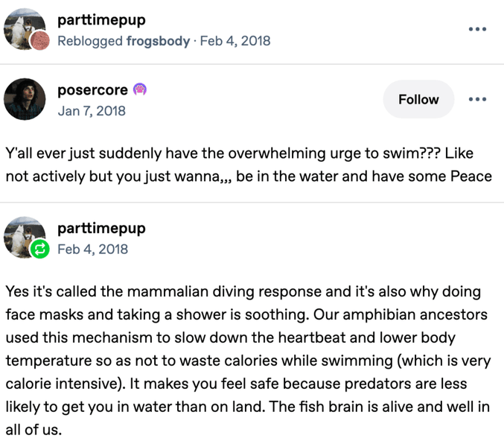Open parttimepup's avatar in the top header
Image resolution: width=504 pixels, height=447 pixels.
pos(24,28)
